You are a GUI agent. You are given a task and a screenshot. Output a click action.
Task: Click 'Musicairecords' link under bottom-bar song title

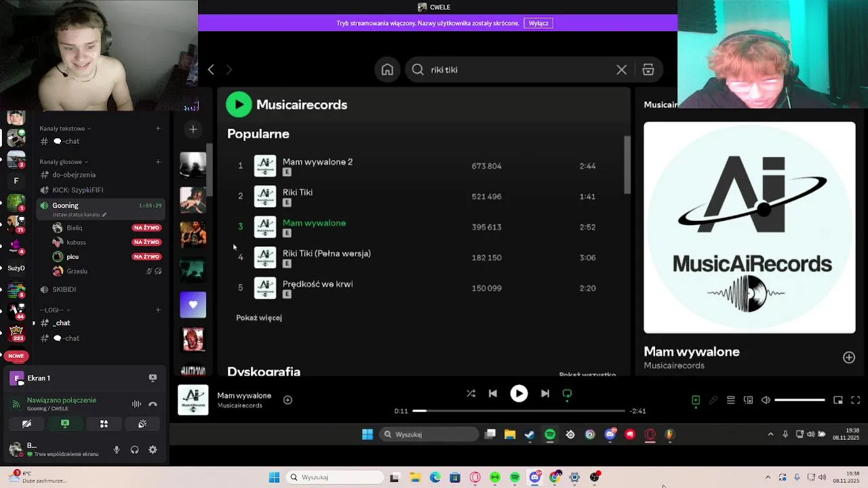(239, 405)
